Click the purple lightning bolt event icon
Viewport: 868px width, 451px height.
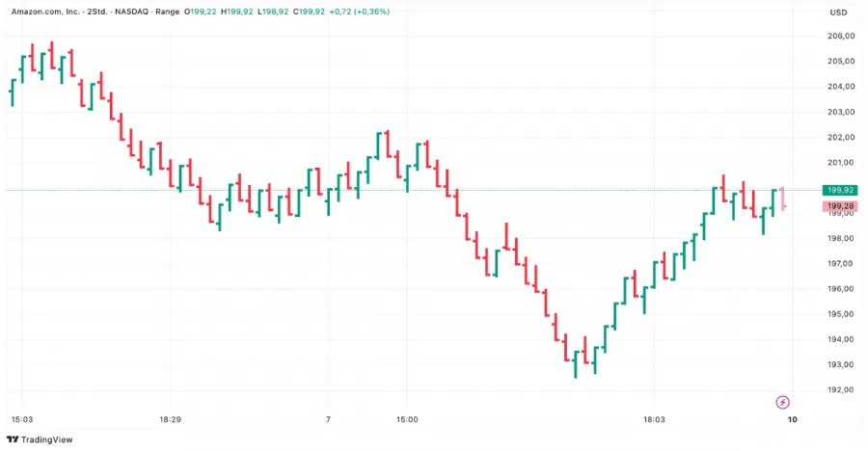point(783,401)
